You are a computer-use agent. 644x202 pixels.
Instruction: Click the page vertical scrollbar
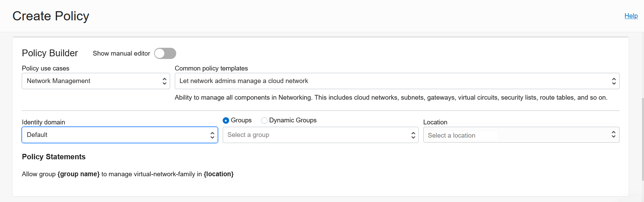pyautogui.click(x=642, y=139)
